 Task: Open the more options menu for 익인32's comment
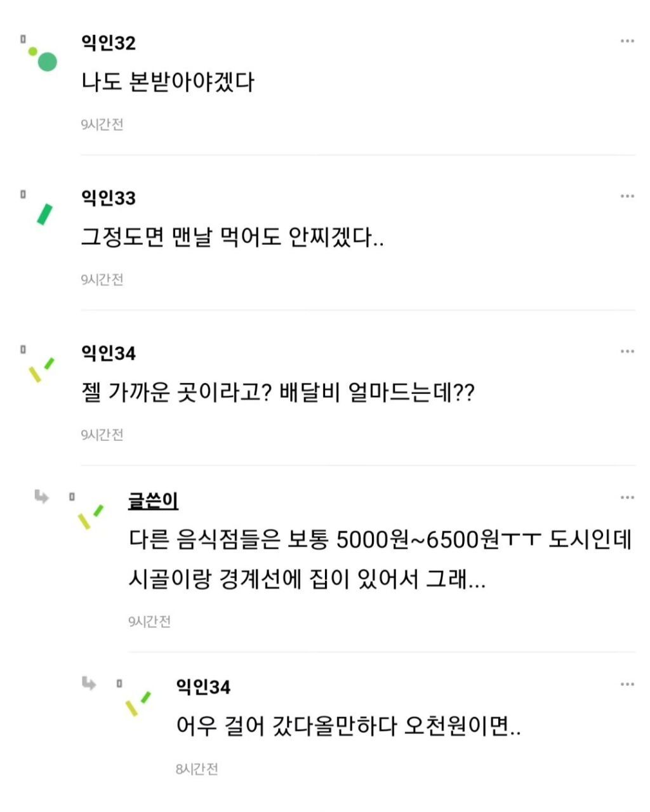[x=627, y=41]
